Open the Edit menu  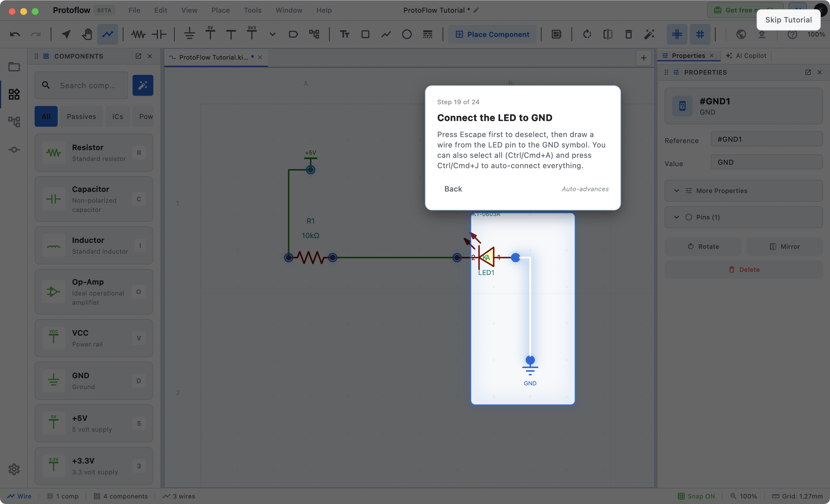coord(161,10)
